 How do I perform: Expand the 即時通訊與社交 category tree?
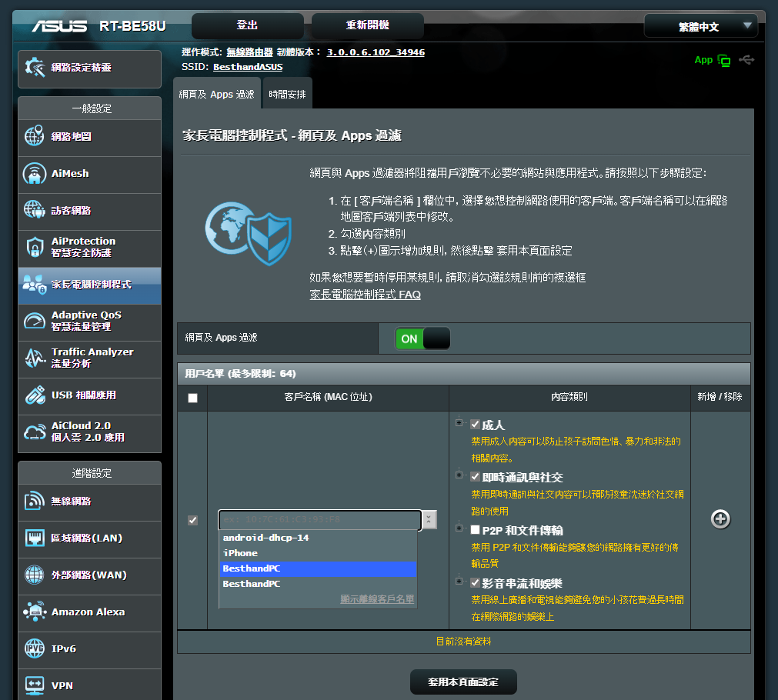pyautogui.click(x=459, y=476)
